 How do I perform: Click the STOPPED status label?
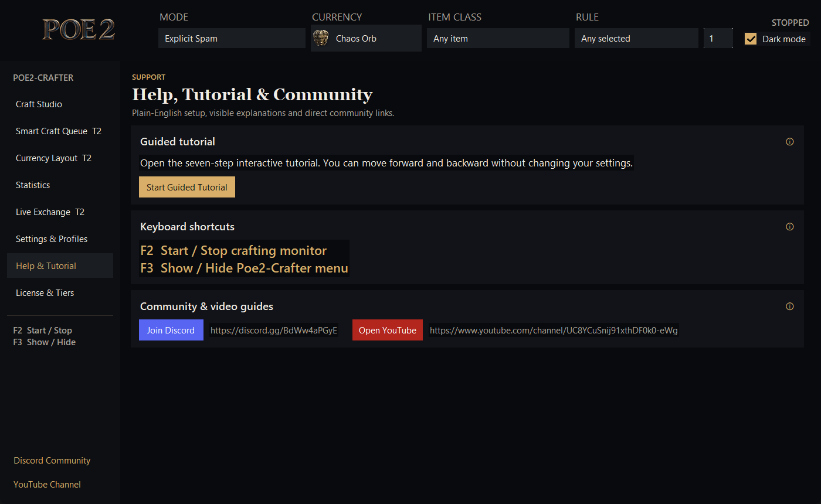pyautogui.click(x=790, y=23)
